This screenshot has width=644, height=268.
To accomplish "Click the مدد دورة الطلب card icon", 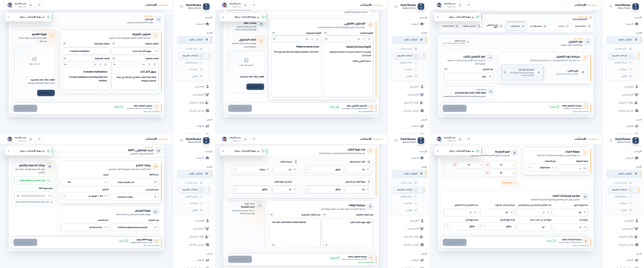I will point(370,151).
